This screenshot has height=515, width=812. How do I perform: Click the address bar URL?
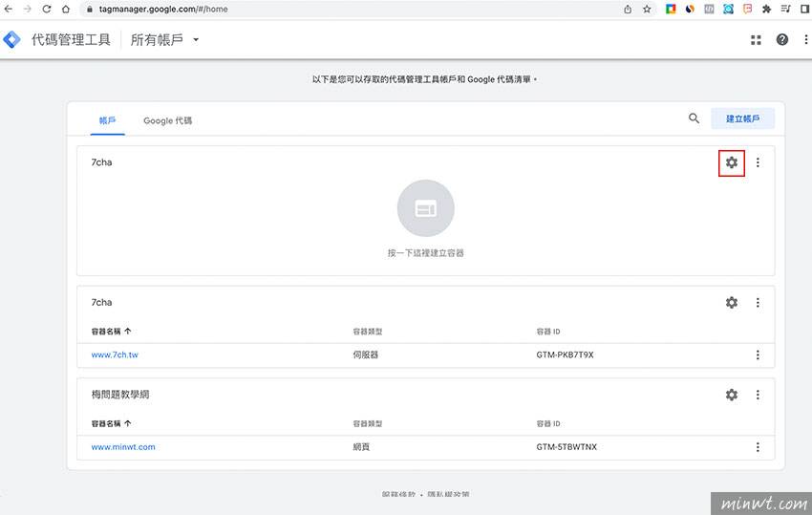pos(163,9)
